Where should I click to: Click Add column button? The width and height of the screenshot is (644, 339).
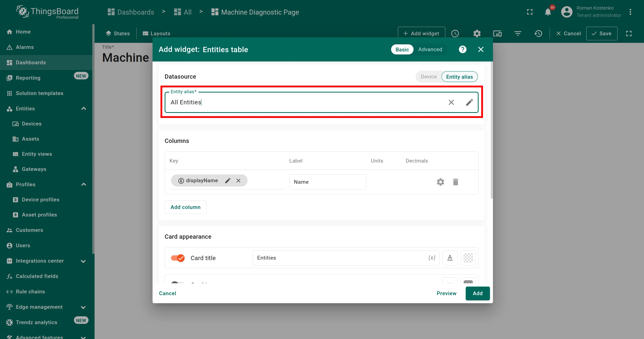185,207
